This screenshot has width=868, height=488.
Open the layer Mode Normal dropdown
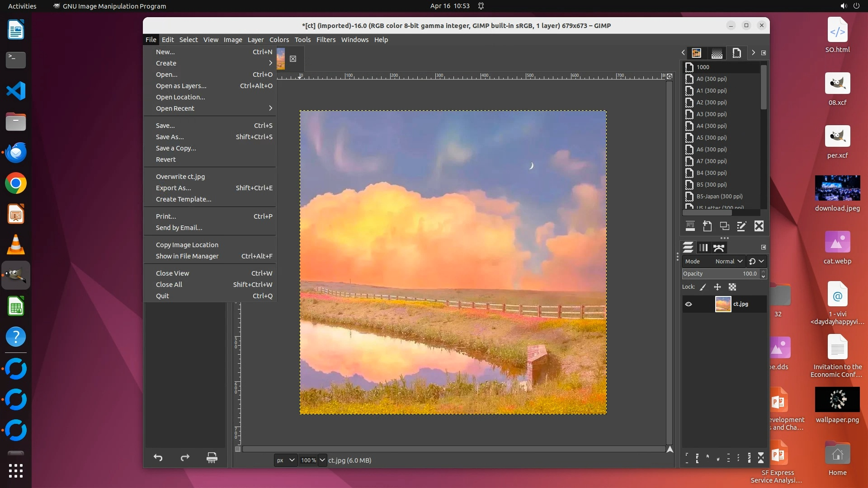[x=729, y=261]
